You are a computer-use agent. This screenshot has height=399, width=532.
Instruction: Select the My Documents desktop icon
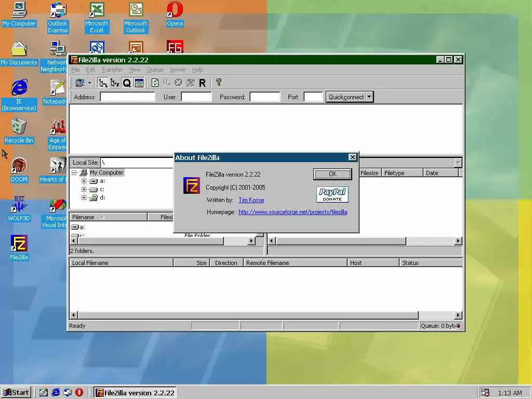(19, 54)
